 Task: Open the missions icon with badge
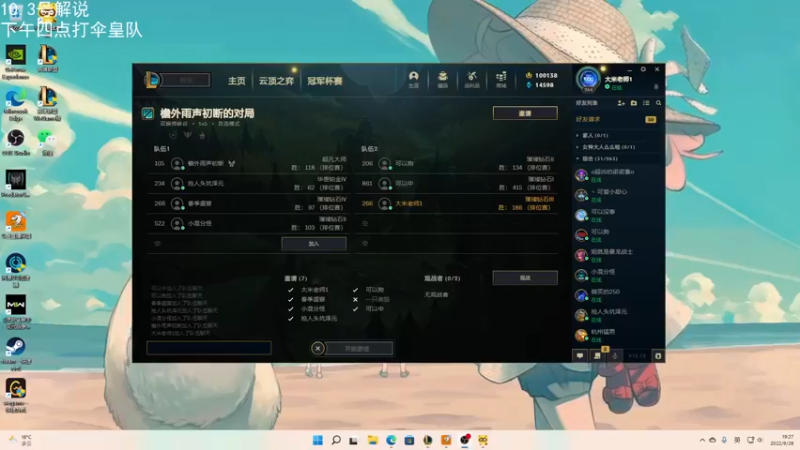(597, 356)
